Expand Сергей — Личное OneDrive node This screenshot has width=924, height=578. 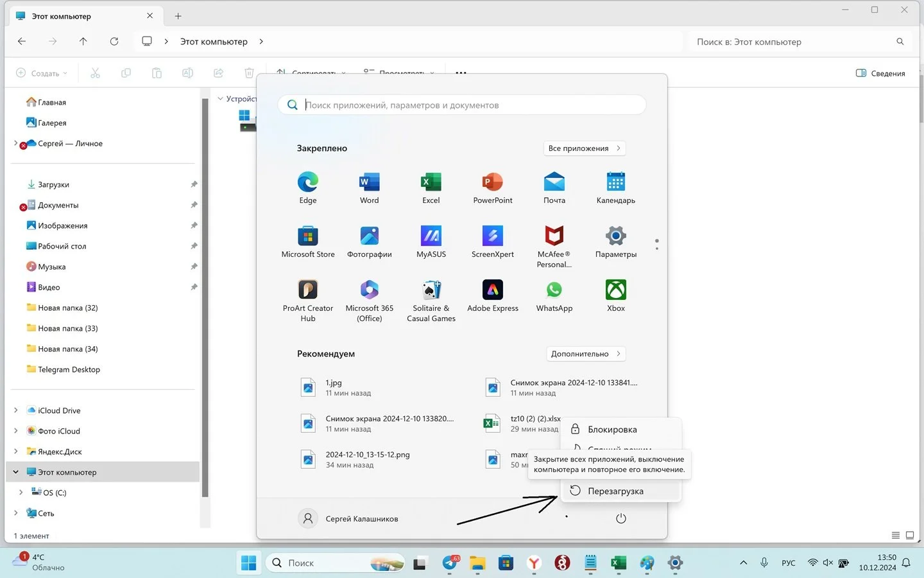(x=15, y=143)
